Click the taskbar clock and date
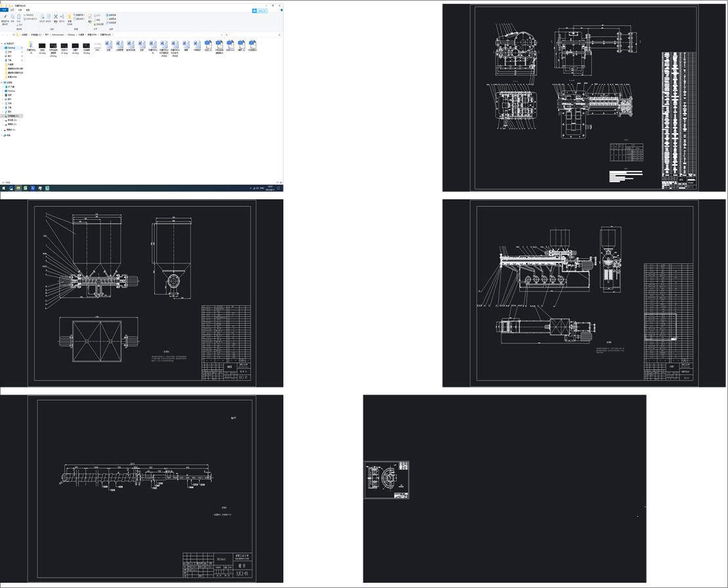Screen dimensions: 728x588 270,188
